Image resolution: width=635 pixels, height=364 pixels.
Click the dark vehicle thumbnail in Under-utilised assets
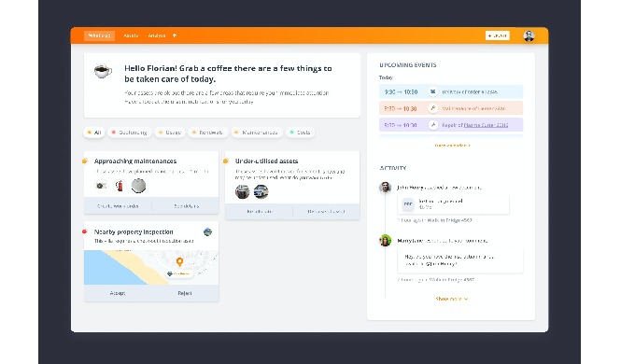(x=242, y=191)
